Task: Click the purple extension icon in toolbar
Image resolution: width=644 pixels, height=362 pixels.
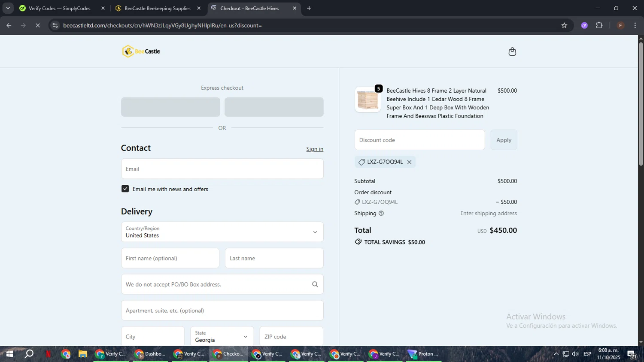Action: [x=584, y=25]
